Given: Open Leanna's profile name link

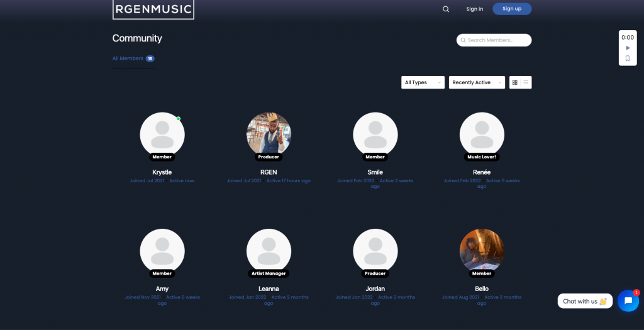Looking at the screenshot, I should 269,289.
